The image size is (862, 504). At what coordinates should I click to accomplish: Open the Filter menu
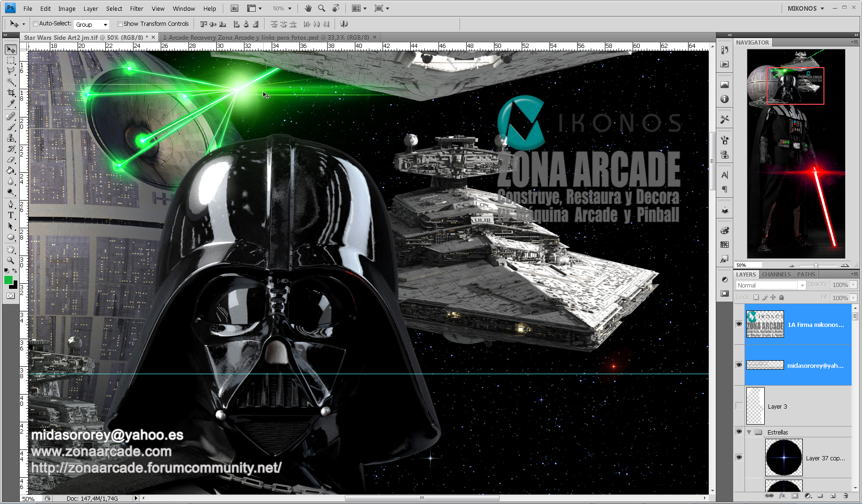136,8
